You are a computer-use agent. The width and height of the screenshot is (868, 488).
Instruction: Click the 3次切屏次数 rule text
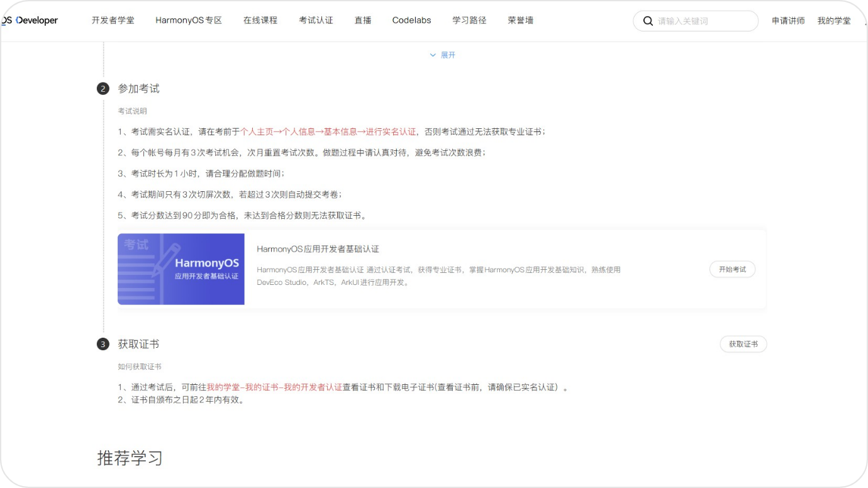click(x=230, y=195)
